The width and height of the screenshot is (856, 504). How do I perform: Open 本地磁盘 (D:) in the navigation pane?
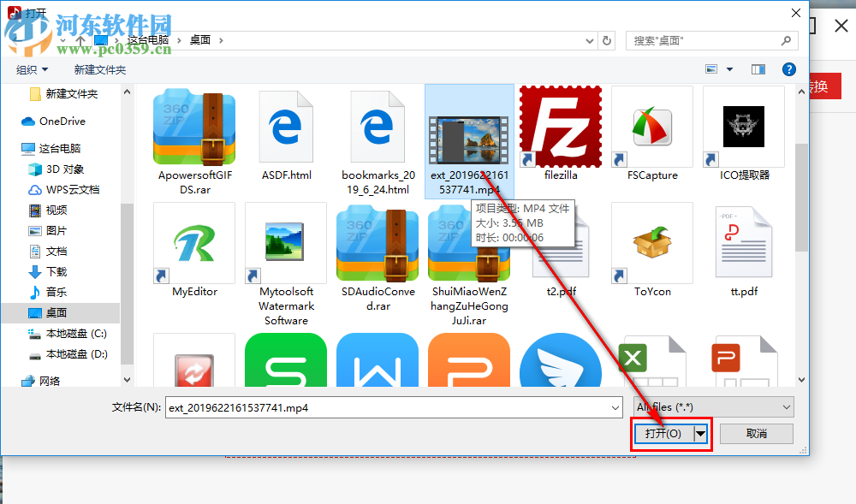[x=75, y=354]
